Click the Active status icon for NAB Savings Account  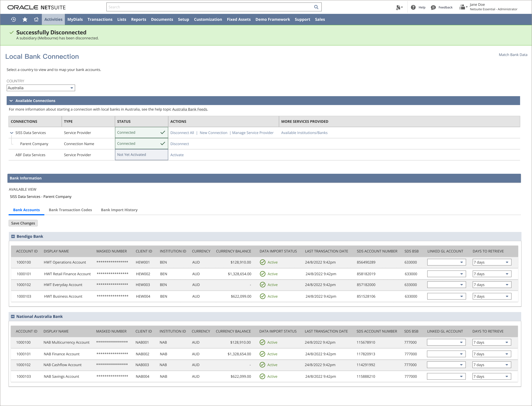tap(262, 376)
